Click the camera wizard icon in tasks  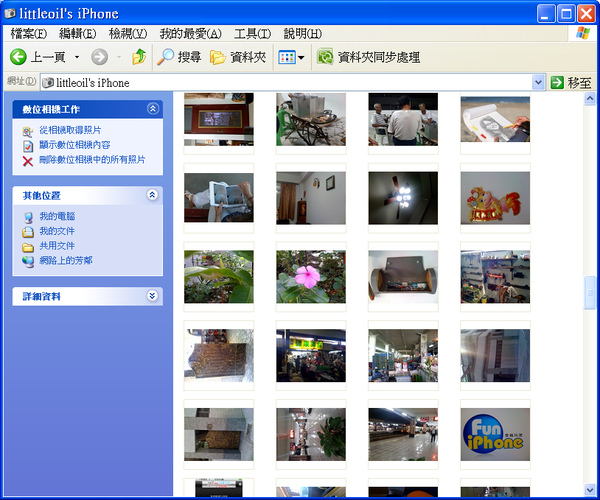[x=28, y=132]
